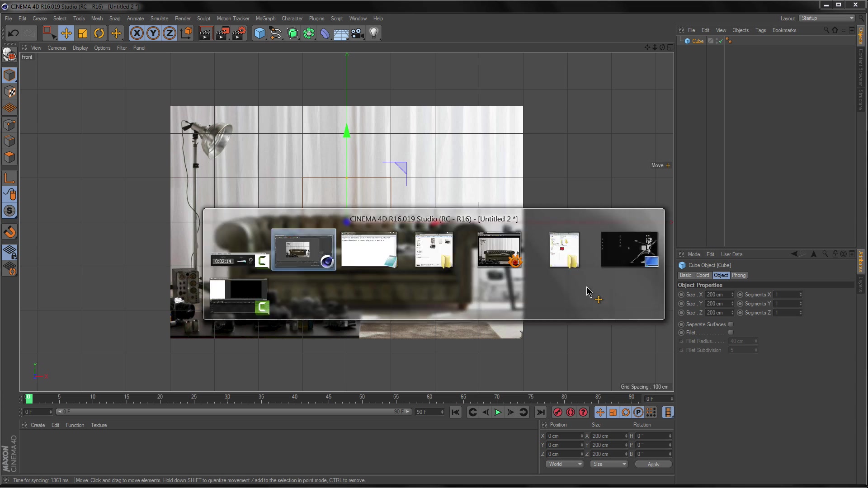
Task: Open the Startup layout dropdown
Action: pos(826,18)
